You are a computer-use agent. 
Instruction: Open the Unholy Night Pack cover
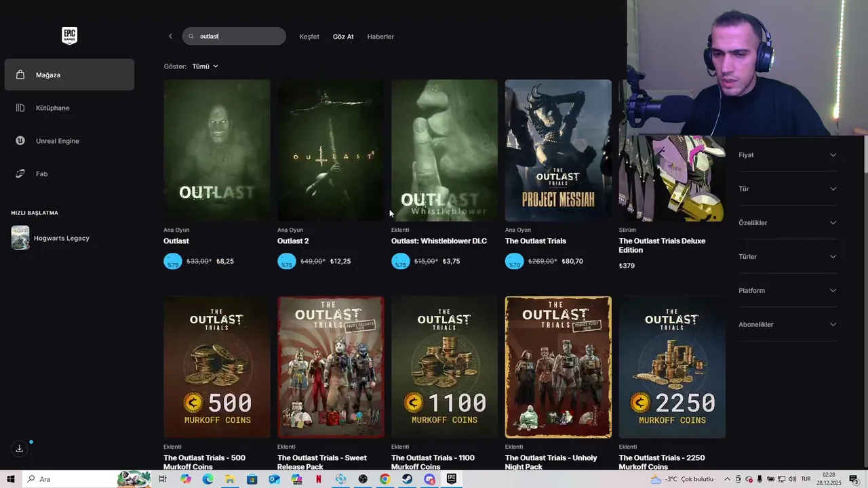pos(558,367)
